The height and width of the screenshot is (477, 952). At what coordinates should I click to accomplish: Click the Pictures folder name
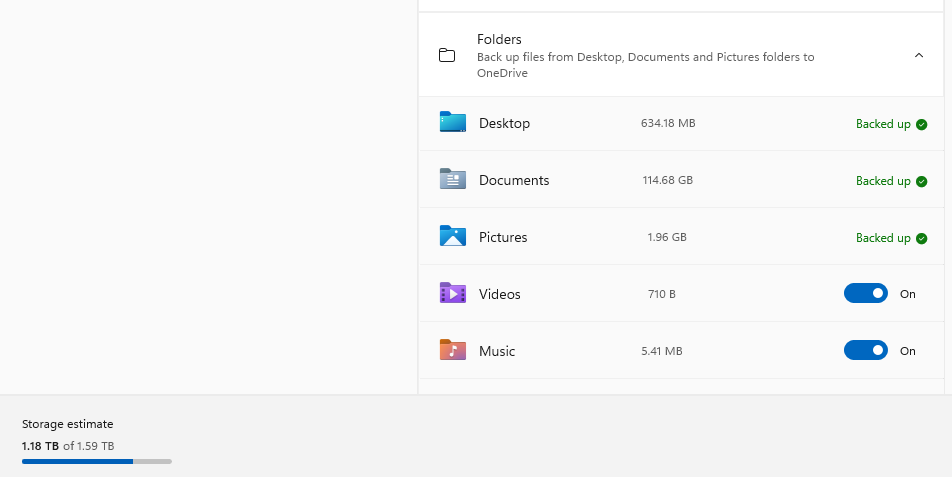click(503, 237)
